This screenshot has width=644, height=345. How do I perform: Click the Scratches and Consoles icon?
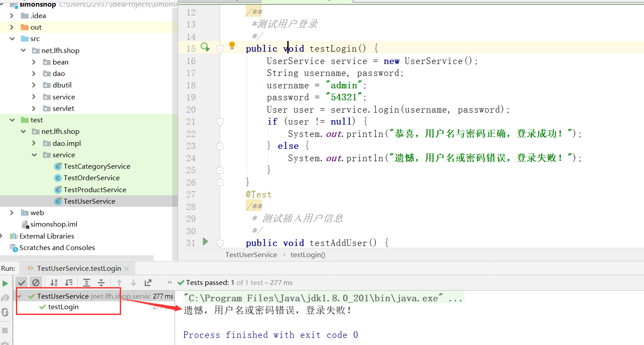point(14,248)
